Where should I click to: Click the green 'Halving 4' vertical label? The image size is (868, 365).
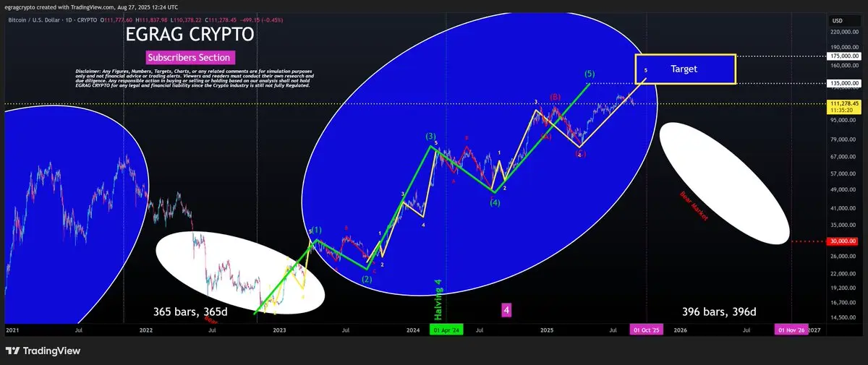coord(438,300)
